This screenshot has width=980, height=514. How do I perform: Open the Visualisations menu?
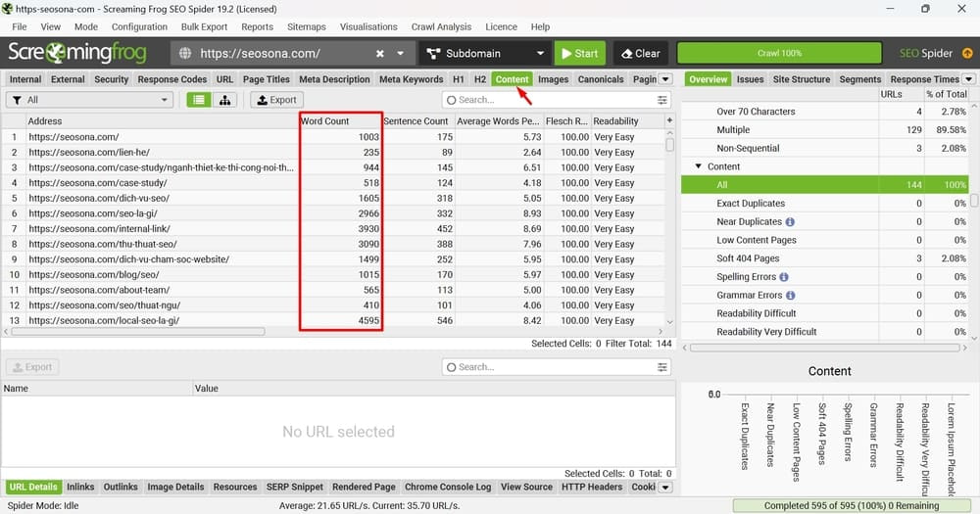368,26
